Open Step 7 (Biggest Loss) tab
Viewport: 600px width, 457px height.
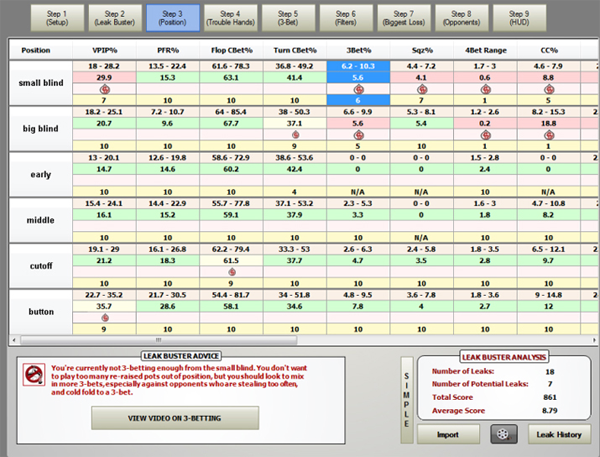[x=404, y=18]
